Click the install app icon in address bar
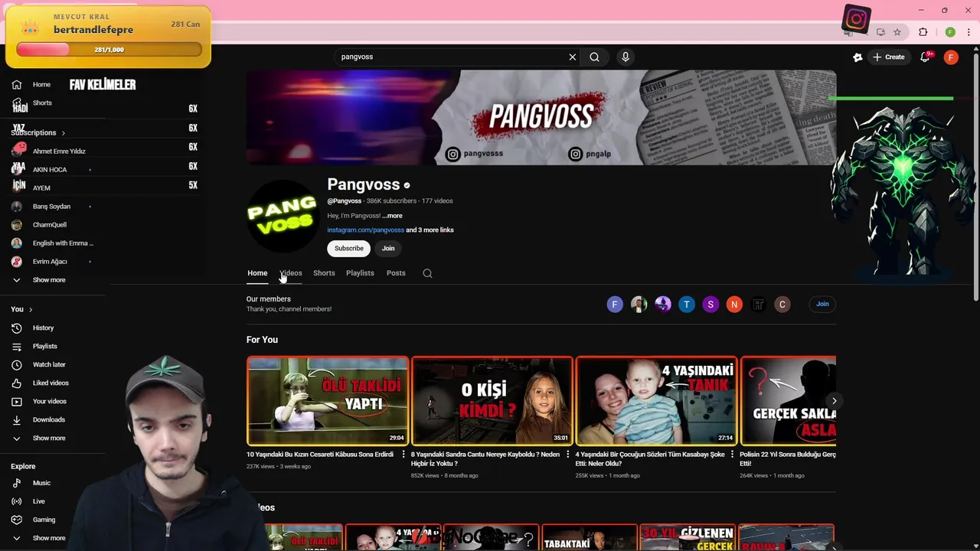The width and height of the screenshot is (980, 551). pos(880,32)
